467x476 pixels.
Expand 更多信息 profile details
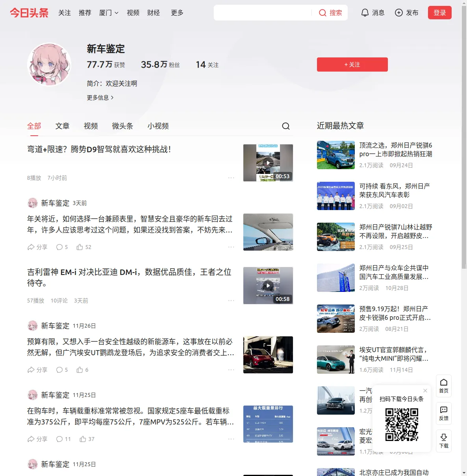(100, 98)
